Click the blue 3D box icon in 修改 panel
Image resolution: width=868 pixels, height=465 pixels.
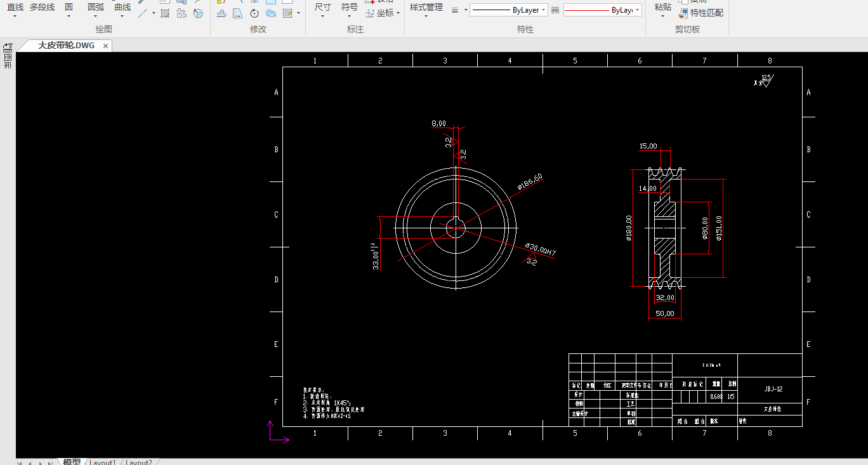coord(270,13)
